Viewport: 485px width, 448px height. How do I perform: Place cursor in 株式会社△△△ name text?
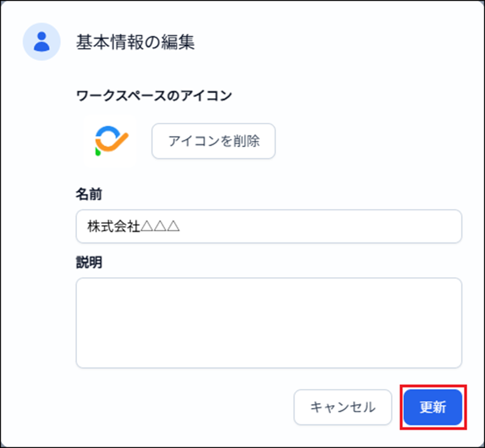(x=135, y=227)
